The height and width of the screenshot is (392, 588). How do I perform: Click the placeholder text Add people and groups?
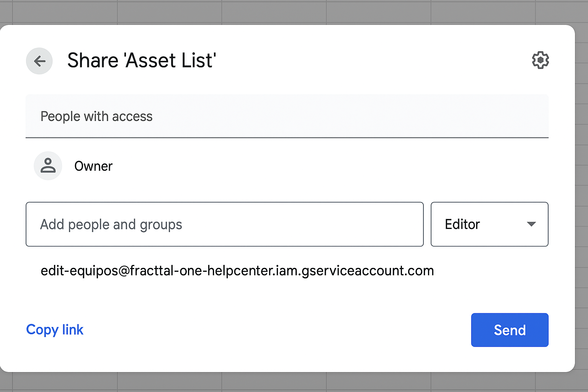coord(111,224)
